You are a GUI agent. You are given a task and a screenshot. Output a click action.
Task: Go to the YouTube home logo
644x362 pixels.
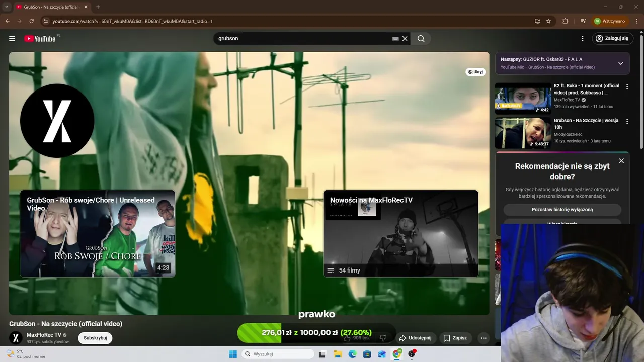40,39
